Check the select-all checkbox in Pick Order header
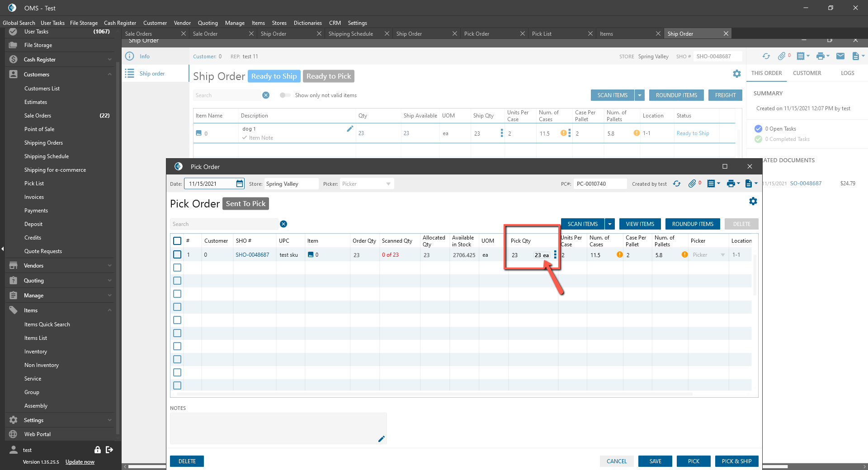Viewport: 868px width, 470px height. click(177, 241)
